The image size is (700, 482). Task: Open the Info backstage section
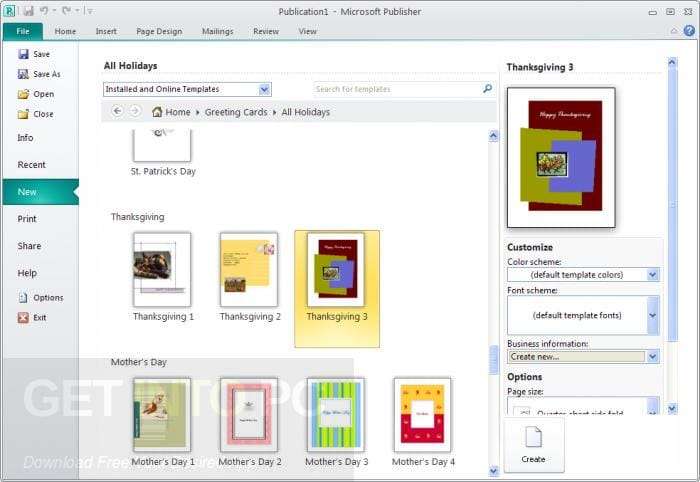coord(25,137)
